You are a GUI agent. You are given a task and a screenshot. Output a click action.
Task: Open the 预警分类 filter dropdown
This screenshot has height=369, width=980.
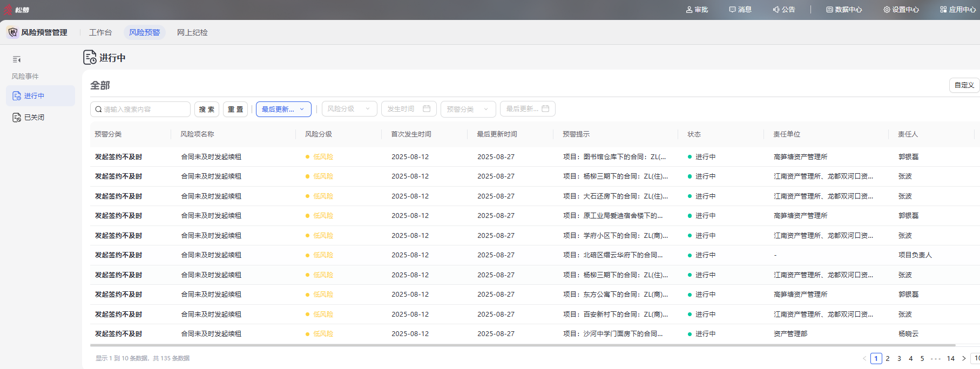pos(468,109)
